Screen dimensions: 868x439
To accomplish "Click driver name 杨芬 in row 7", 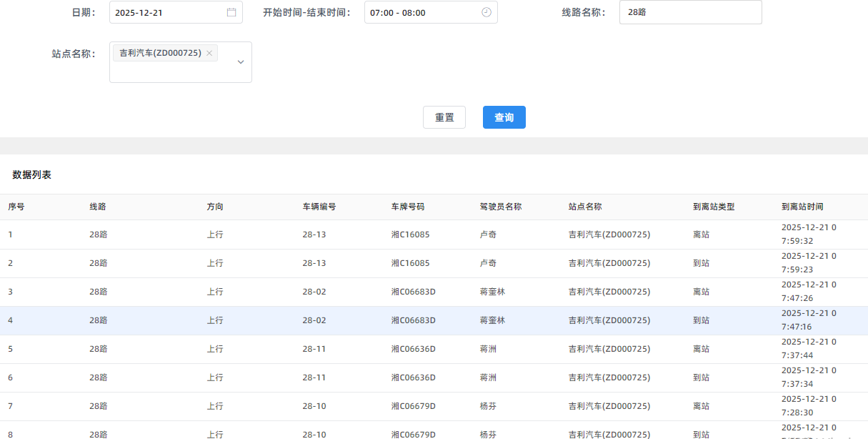I will click(488, 406).
